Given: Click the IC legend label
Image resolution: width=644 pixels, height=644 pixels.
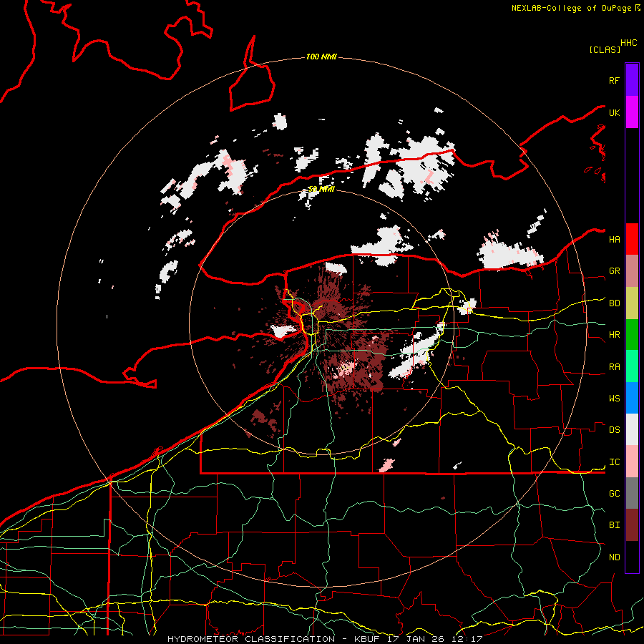Looking at the screenshot, I should click(614, 462).
